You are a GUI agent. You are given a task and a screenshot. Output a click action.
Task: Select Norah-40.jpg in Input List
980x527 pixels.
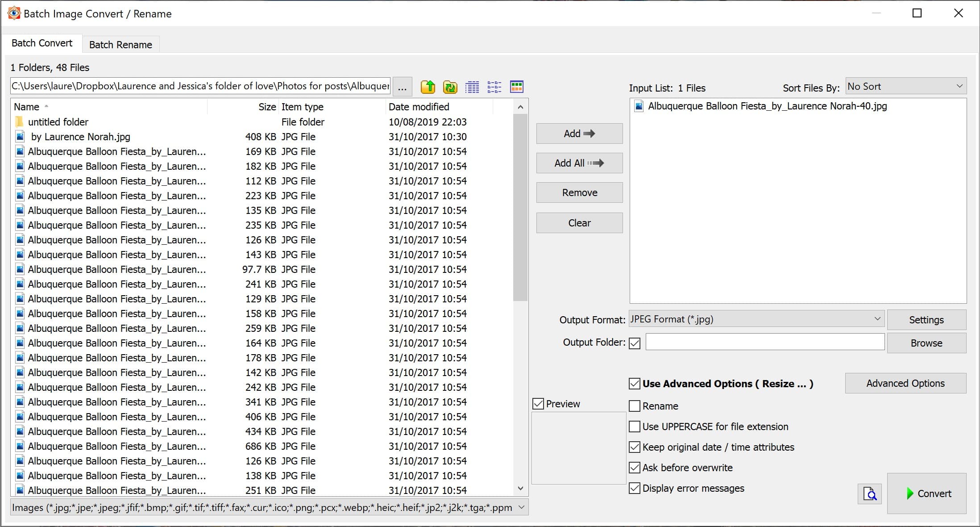[x=767, y=106]
